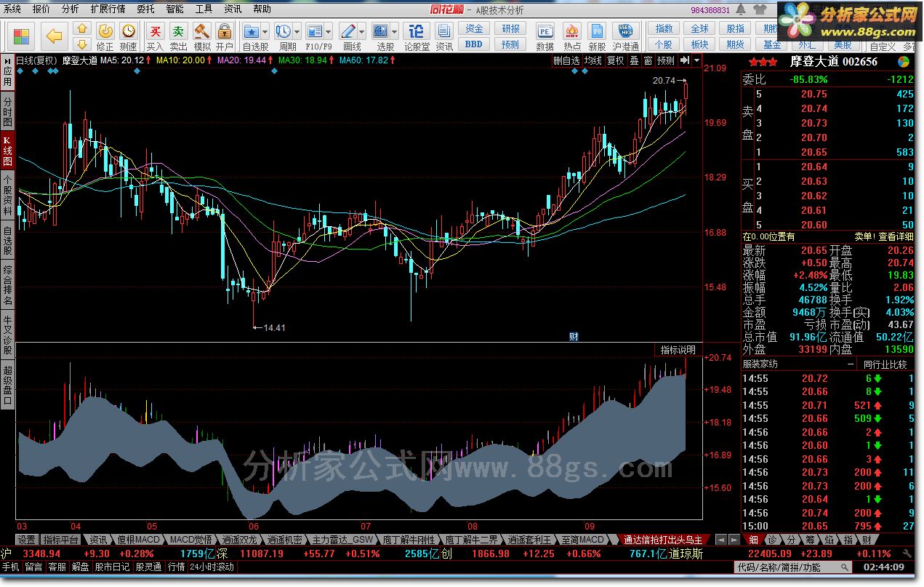The width and height of the screenshot is (924, 587).
Task: Toggle 复权 price adjustment
Action: 615,60
